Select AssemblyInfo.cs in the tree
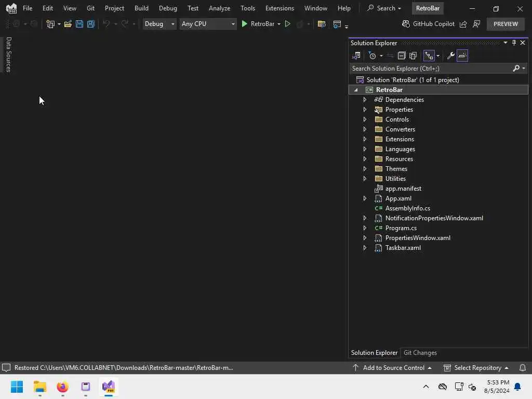Screen dimensions: 532x399 pos(407,208)
